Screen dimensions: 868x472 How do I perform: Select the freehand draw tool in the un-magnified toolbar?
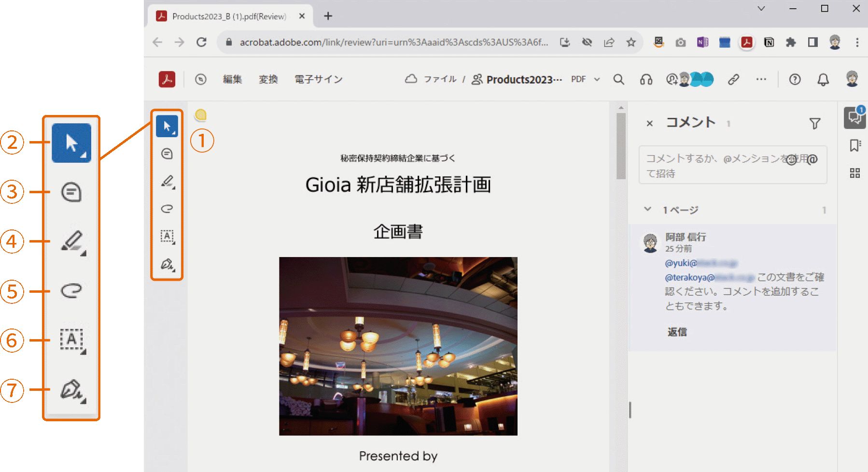coord(167,209)
